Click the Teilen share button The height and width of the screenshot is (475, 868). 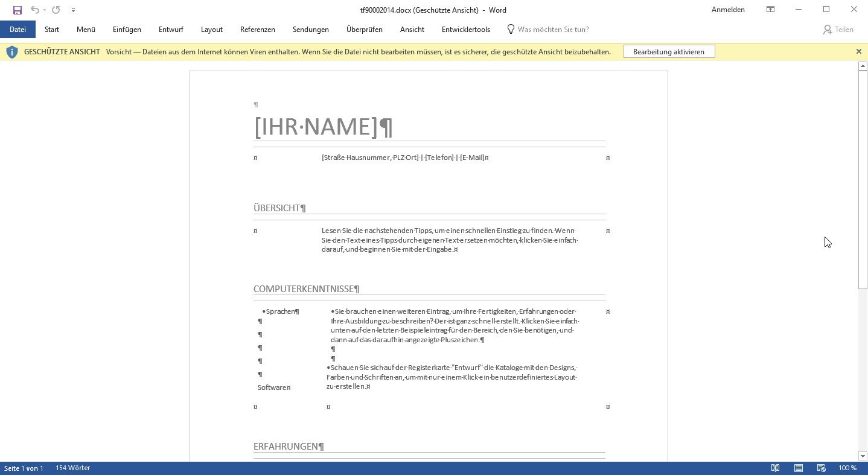coord(838,30)
